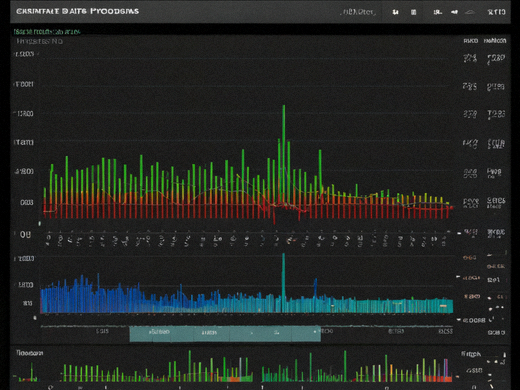Toggle the white dot in right legend
Viewport: 520px width, 390px height.
tap(490, 298)
